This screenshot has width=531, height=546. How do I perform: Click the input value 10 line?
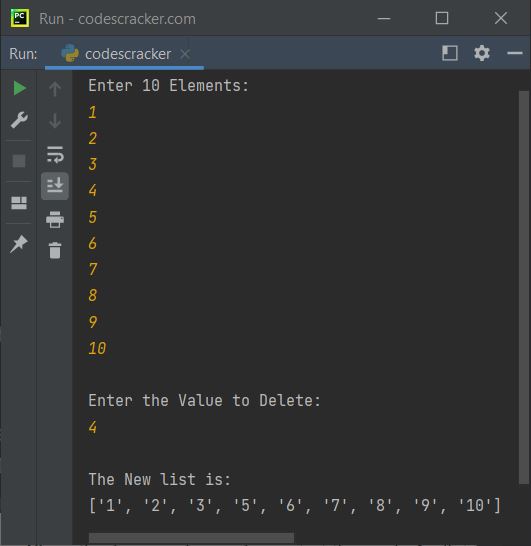coord(97,348)
